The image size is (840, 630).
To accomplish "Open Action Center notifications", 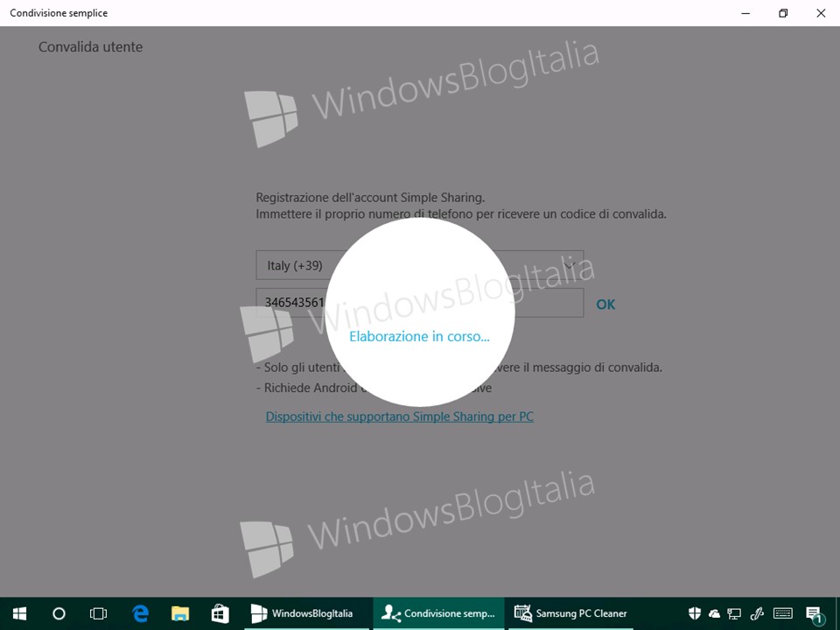I will 813,614.
